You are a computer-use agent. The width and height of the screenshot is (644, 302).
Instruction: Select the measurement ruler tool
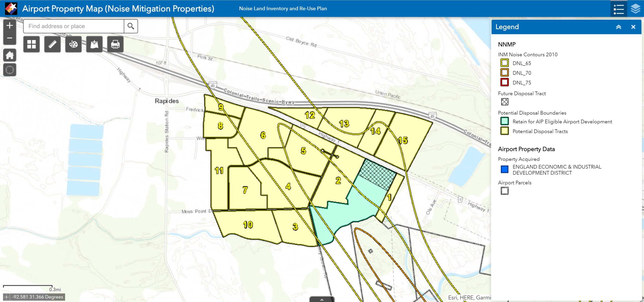pos(52,44)
